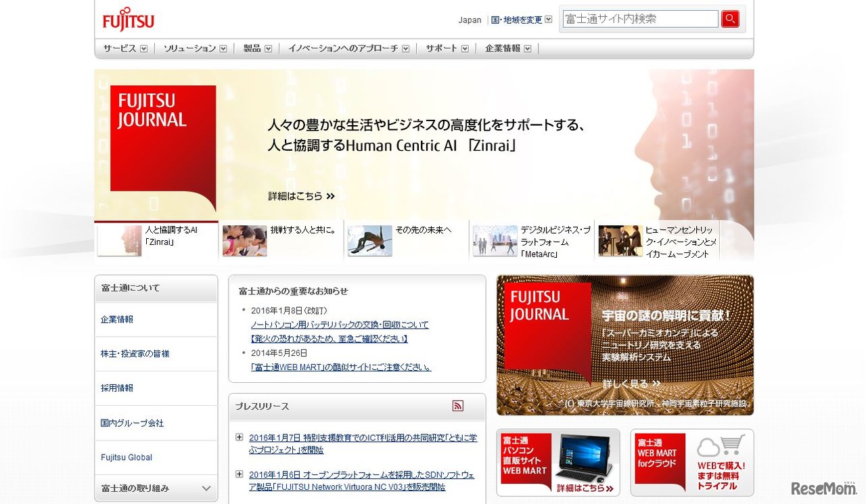This screenshot has height=504, width=866.
Task: Open the 特別支援教育でのICT利活用 press release
Action: [x=363, y=444]
